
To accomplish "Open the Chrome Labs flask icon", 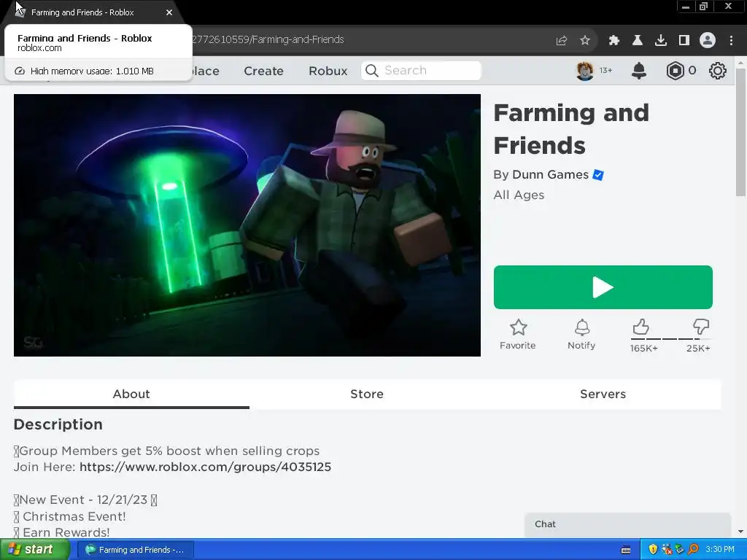I will [x=637, y=41].
